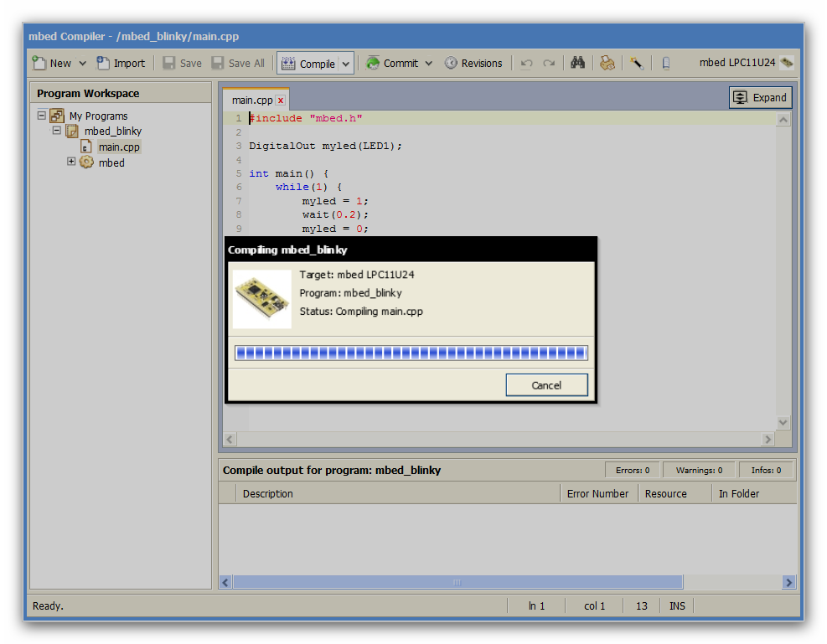The image size is (827, 644).
Task: Click the Redo arrow icon
Action: point(549,64)
